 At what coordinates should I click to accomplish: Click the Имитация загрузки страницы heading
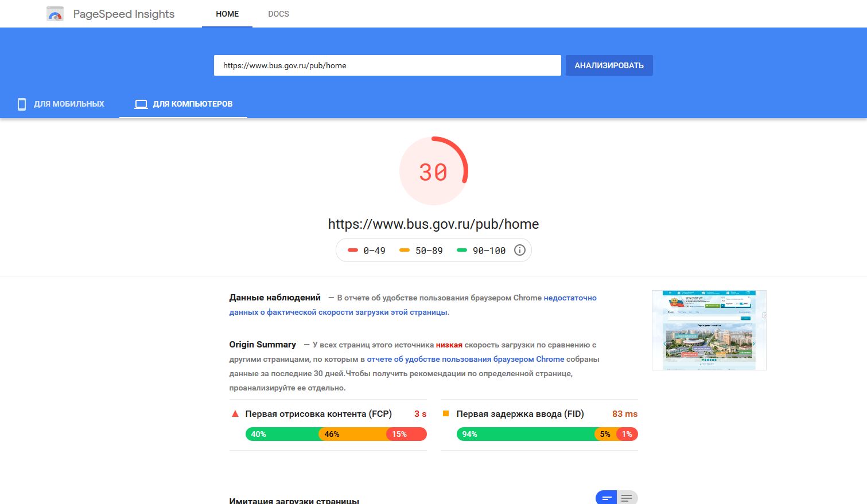pyautogui.click(x=294, y=501)
